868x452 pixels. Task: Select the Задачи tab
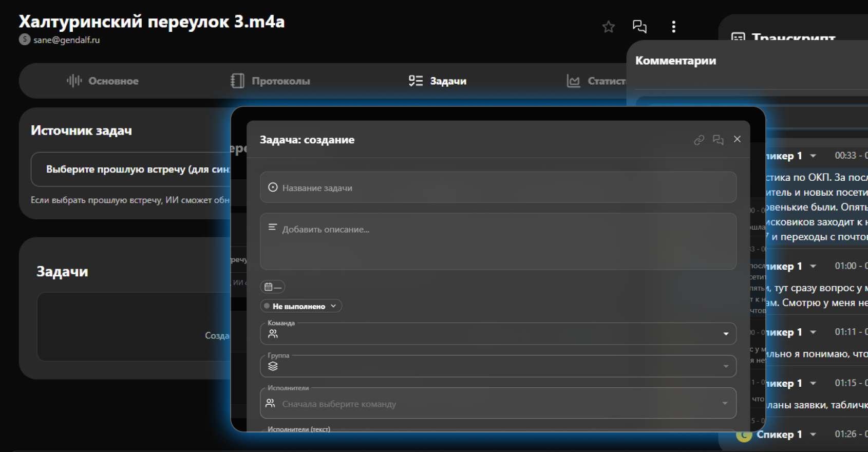pos(438,81)
